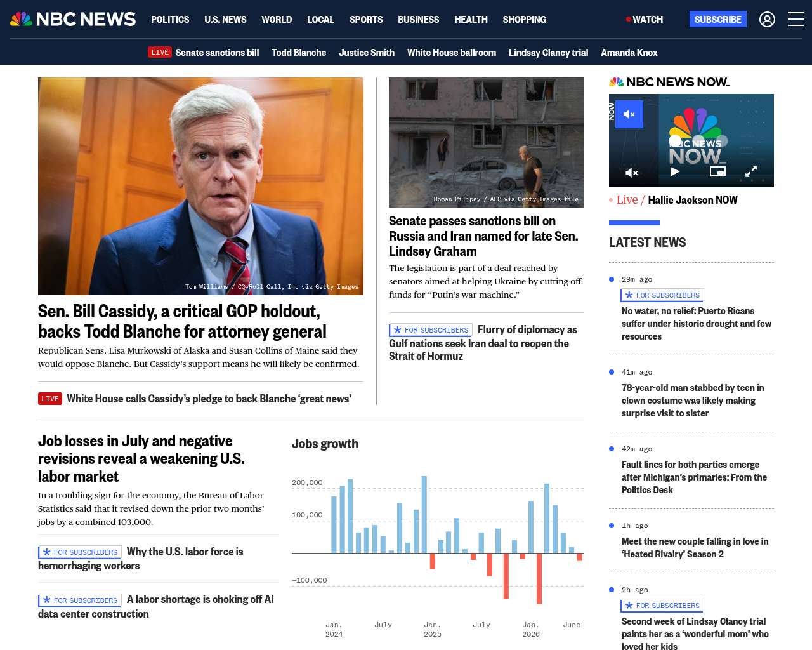This screenshot has height=650, width=812.
Task: Click the For Subscribers badge on AI data center story
Action: click(80, 600)
